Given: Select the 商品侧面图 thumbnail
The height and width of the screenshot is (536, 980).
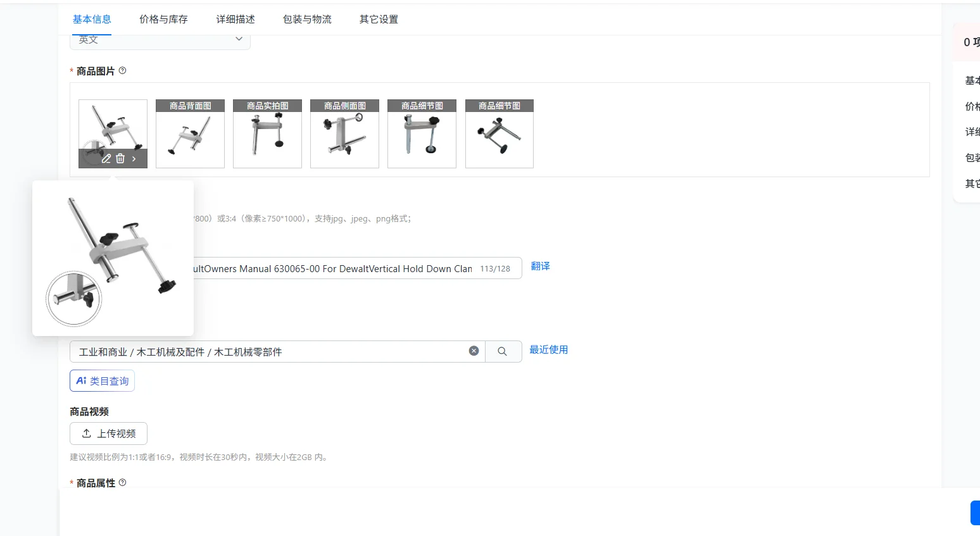Looking at the screenshot, I should (344, 134).
